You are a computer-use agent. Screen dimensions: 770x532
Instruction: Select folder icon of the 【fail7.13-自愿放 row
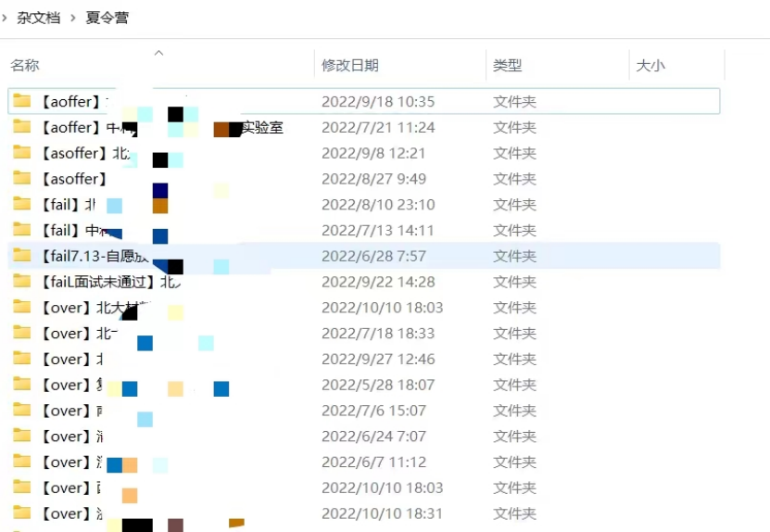point(21,255)
